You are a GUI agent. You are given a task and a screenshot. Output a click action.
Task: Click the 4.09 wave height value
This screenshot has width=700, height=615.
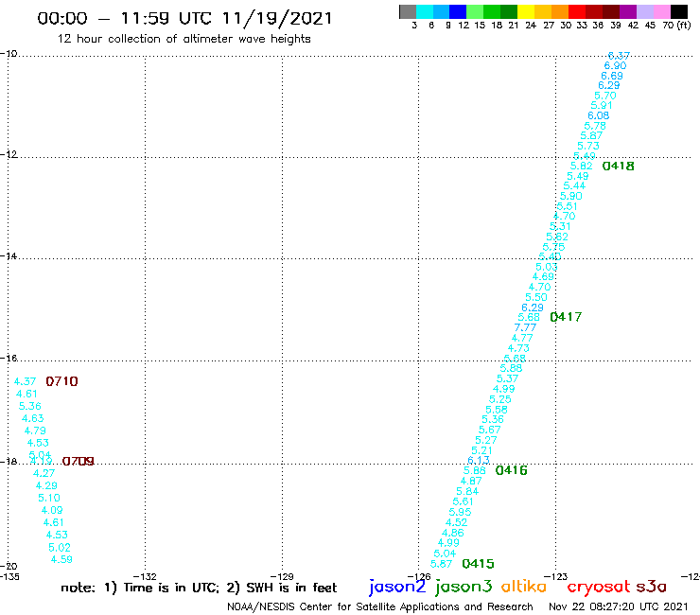(x=52, y=510)
